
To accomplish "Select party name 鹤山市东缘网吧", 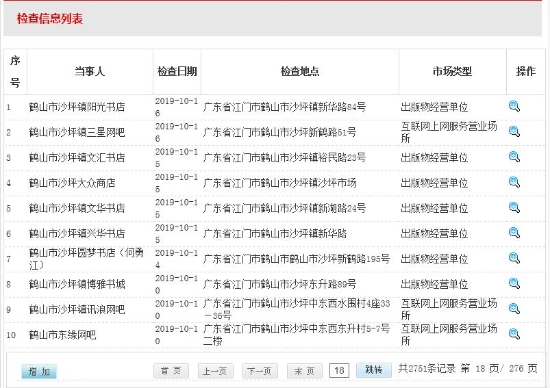I will [62, 335].
